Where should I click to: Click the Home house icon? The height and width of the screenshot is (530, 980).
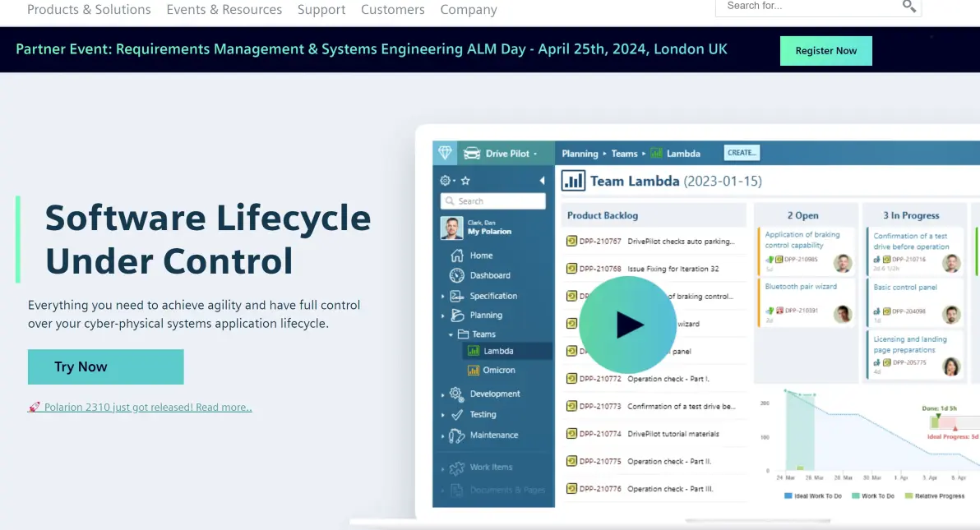point(457,255)
